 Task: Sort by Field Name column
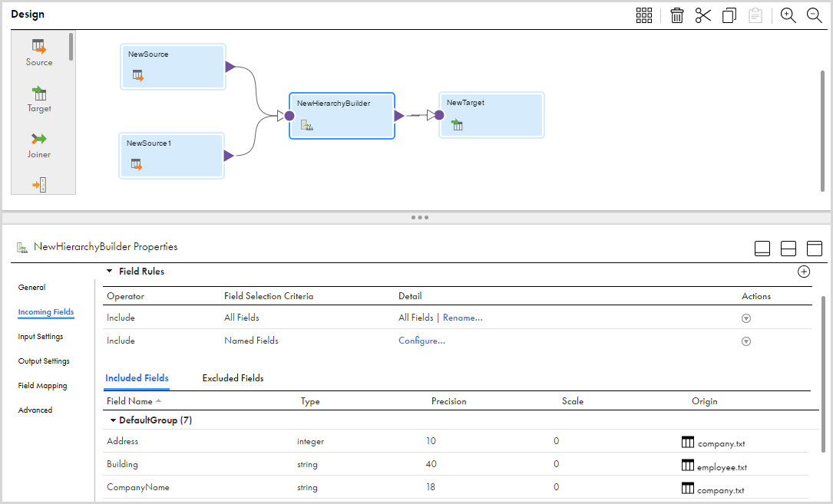pyautogui.click(x=134, y=401)
